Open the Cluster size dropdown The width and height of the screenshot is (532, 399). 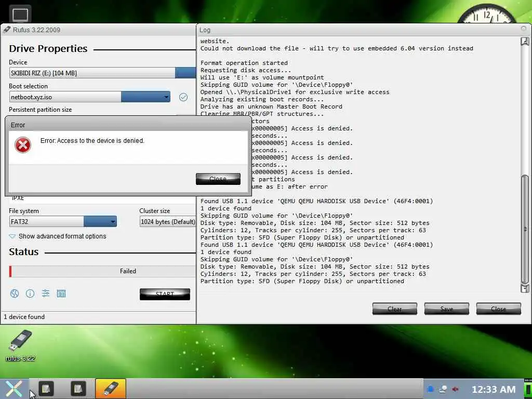coord(168,221)
